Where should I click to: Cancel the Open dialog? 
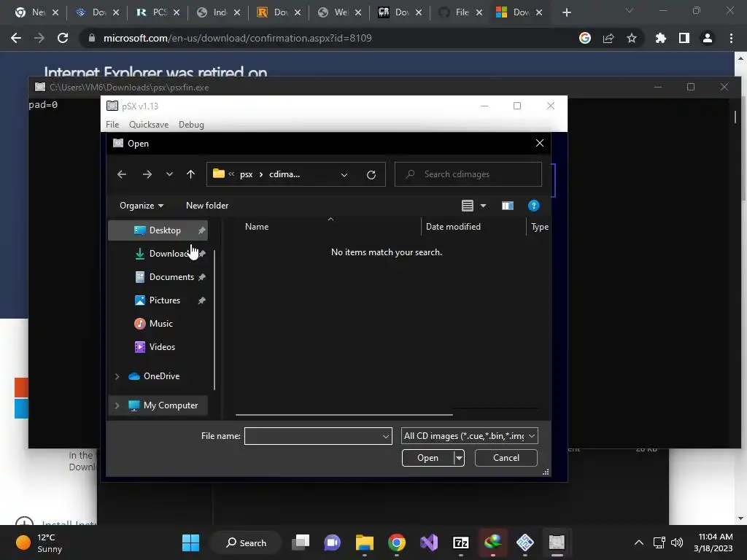(x=506, y=458)
